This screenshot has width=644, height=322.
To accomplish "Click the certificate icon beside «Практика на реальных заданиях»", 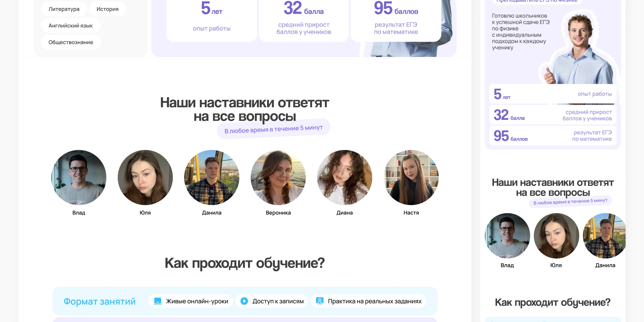I will 319,301.
